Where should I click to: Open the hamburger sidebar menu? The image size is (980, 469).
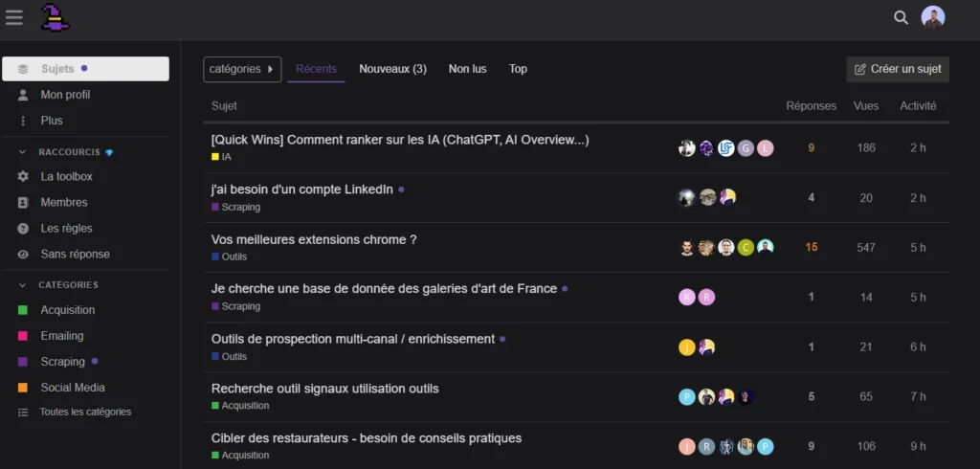pyautogui.click(x=13, y=17)
